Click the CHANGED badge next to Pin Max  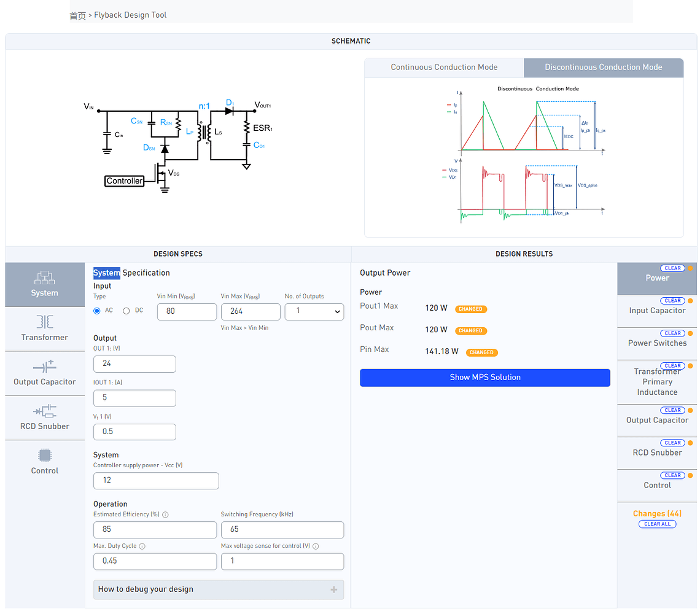(481, 352)
